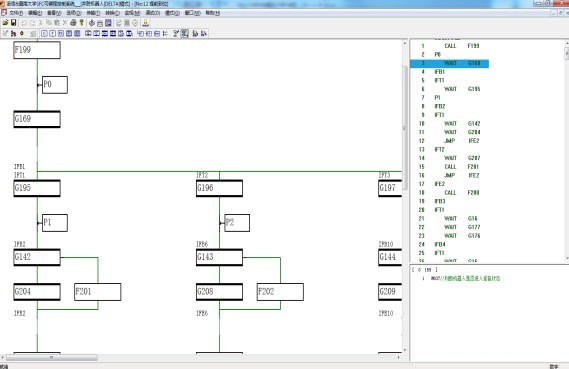Click the last icon in the second toolbar
Viewport: 569px width, 369px height.
204,34
